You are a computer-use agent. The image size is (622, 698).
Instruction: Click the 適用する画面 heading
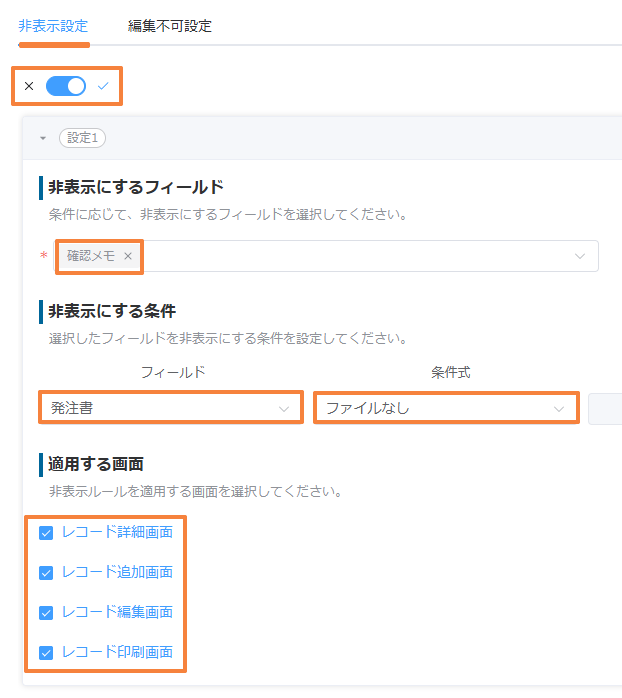click(96, 464)
